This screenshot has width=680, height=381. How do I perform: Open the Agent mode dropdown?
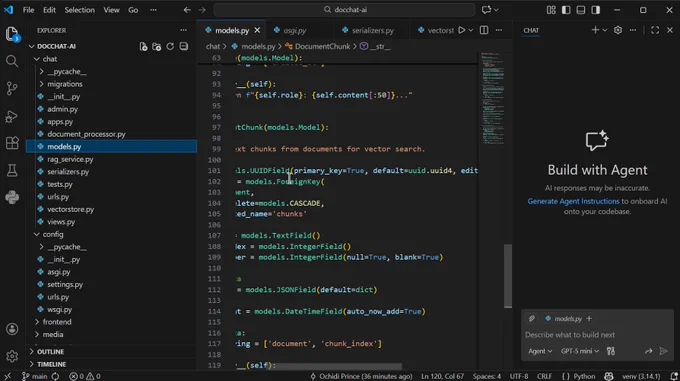point(540,351)
